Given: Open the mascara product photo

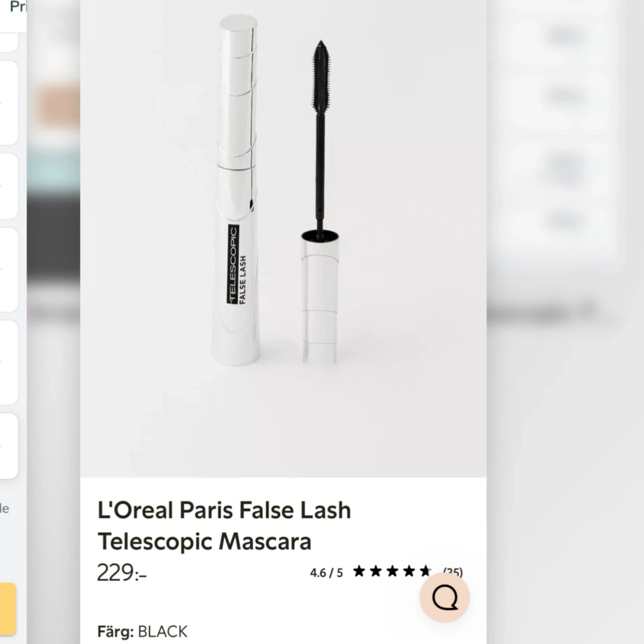Looking at the screenshot, I should click(x=283, y=238).
